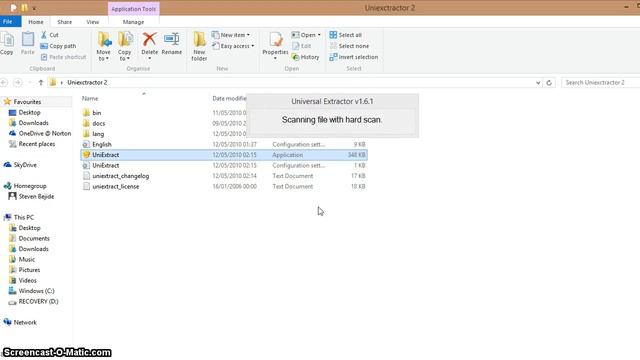640x360 pixels.
Task: Create a New folder from the ribbon
Action: [199, 47]
